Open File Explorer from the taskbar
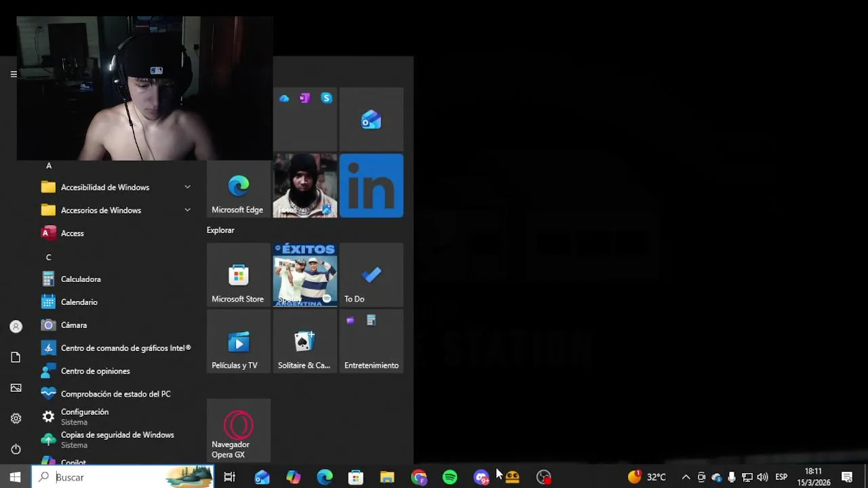 387,477
